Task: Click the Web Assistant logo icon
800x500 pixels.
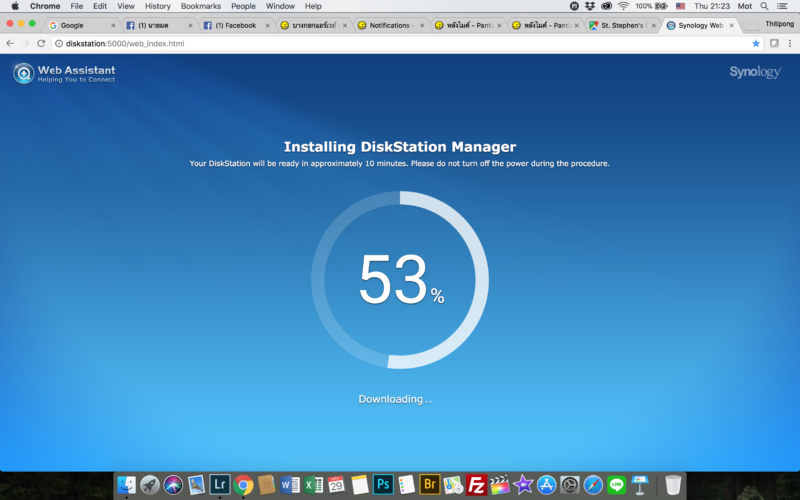Action: [23, 73]
